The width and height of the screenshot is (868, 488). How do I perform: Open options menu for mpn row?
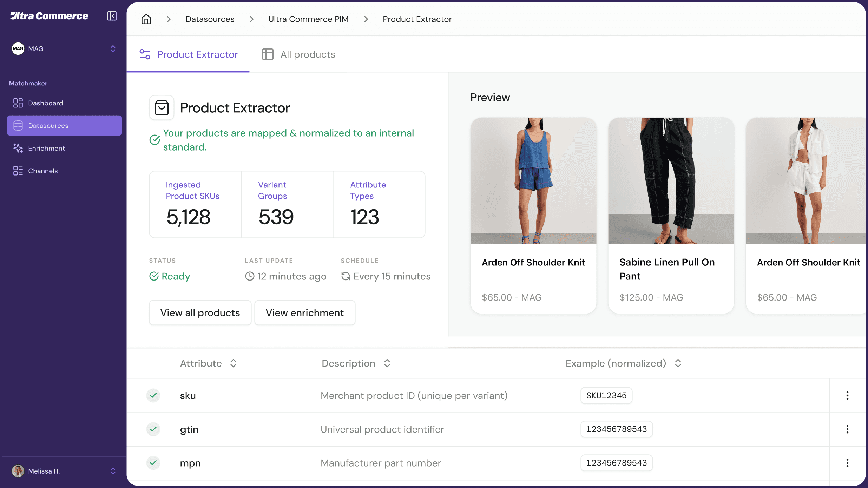coord(847,463)
